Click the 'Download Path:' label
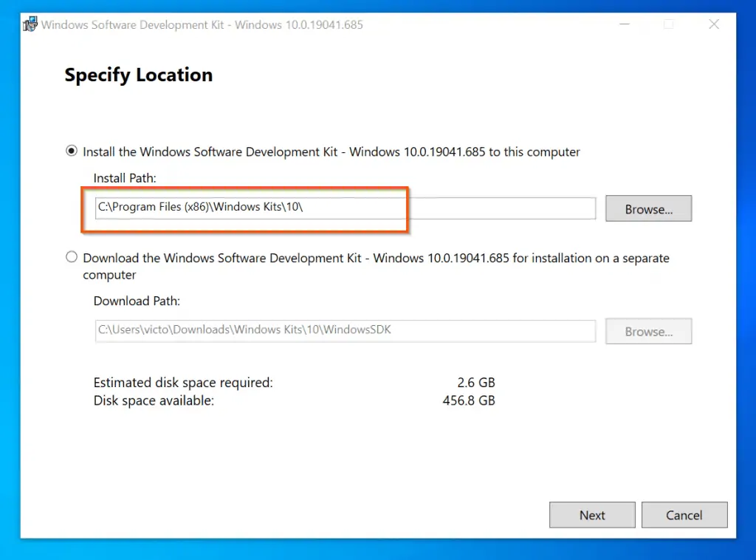This screenshot has height=560, width=756. [137, 301]
